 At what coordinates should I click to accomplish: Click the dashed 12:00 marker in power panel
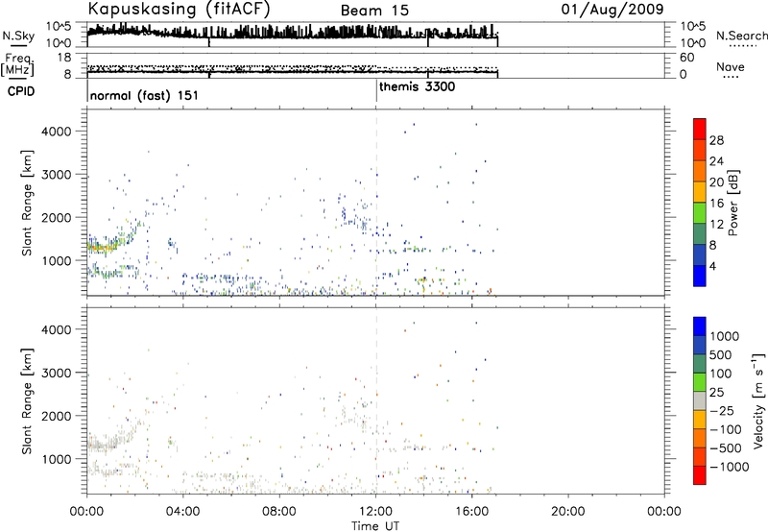(x=376, y=203)
